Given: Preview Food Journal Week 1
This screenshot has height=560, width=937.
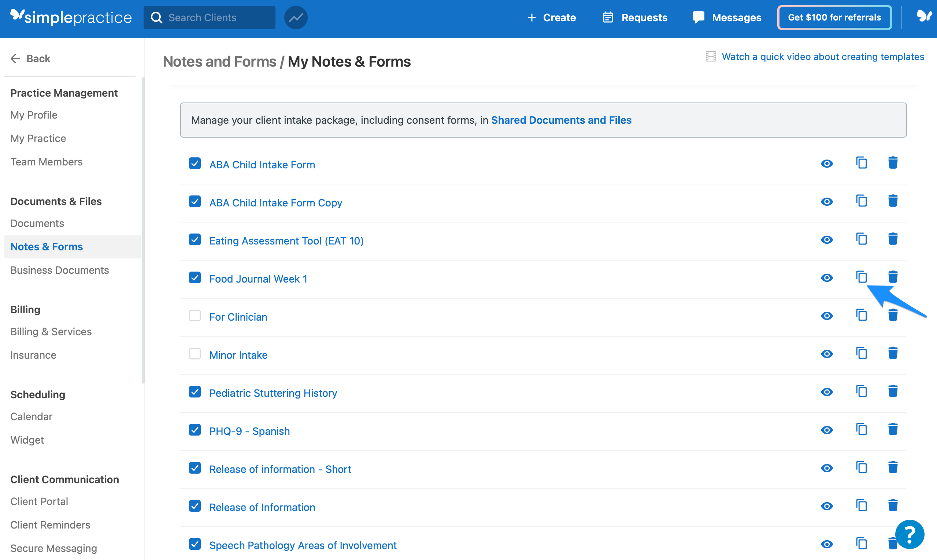Looking at the screenshot, I should tap(826, 278).
